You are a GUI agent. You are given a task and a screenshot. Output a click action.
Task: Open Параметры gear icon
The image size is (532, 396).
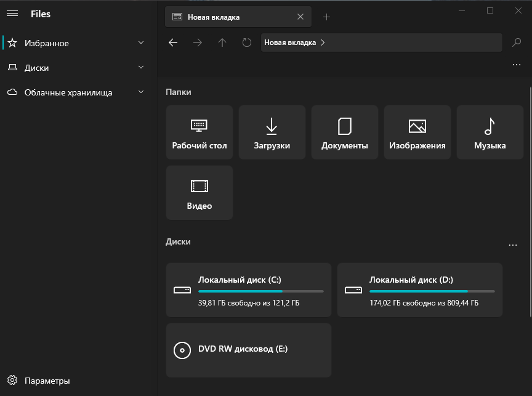click(x=12, y=380)
